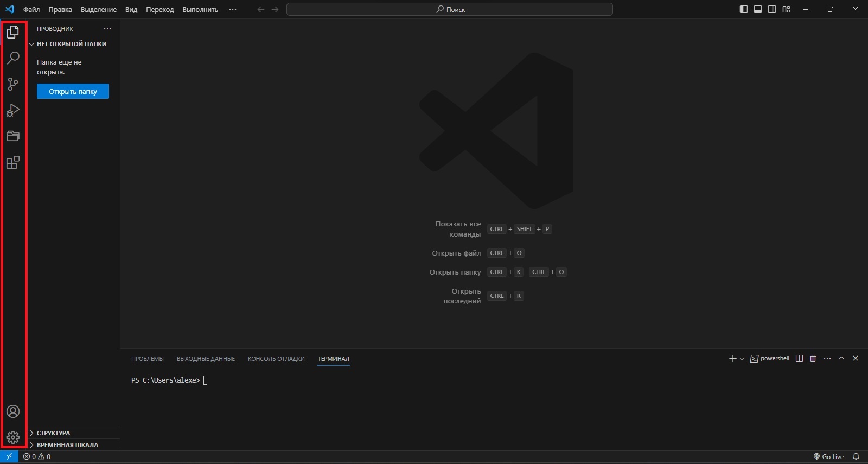The height and width of the screenshot is (464, 868).
Task: Click errors and warnings counter in status bar
Action: click(x=37, y=457)
